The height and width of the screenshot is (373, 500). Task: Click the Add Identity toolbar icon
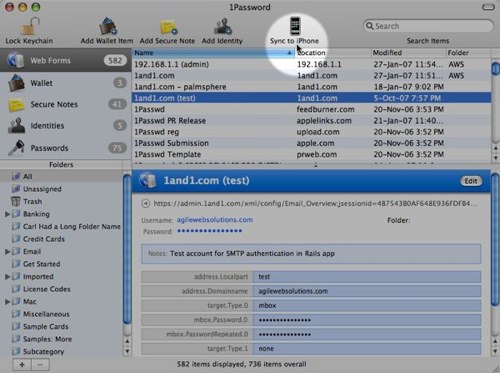tap(222, 26)
